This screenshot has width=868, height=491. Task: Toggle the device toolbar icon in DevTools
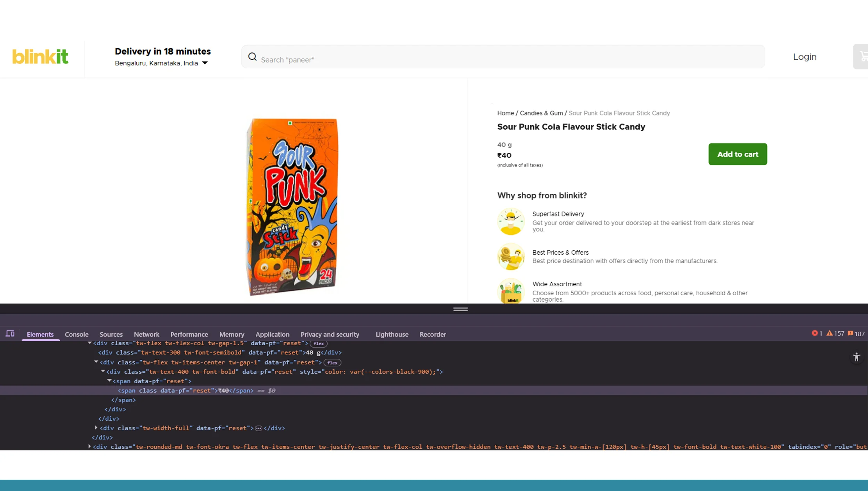pos(10,334)
